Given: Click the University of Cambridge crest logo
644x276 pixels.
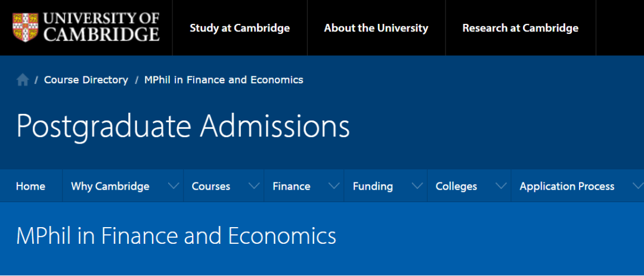Looking at the screenshot, I should coord(25,27).
